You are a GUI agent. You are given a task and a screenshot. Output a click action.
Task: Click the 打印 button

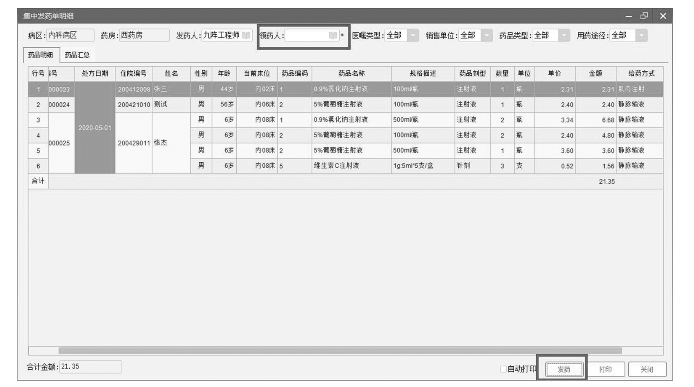click(x=605, y=369)
